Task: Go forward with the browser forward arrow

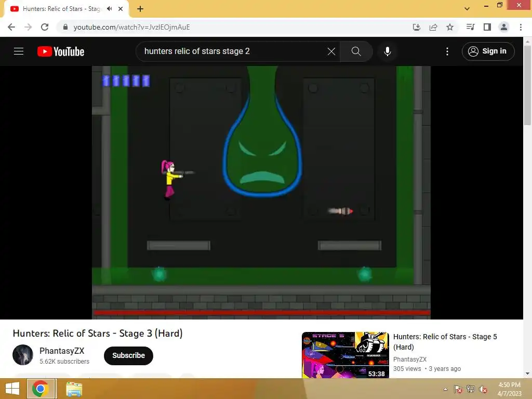Action: (x=28, y=27)
